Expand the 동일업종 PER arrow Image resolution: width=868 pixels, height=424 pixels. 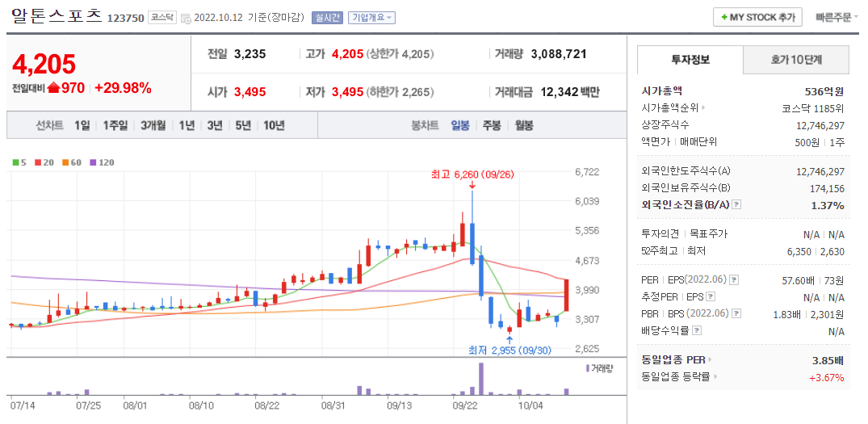710,359
